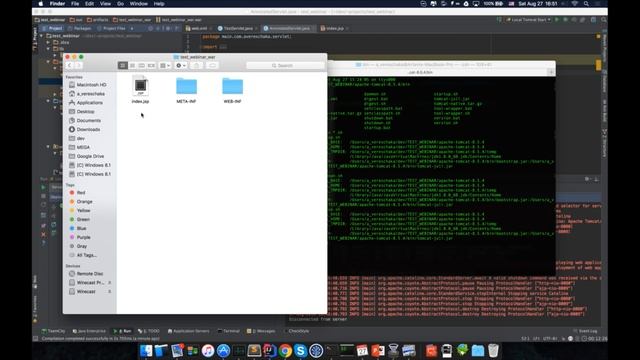Open the File menu

coord(75,4)
